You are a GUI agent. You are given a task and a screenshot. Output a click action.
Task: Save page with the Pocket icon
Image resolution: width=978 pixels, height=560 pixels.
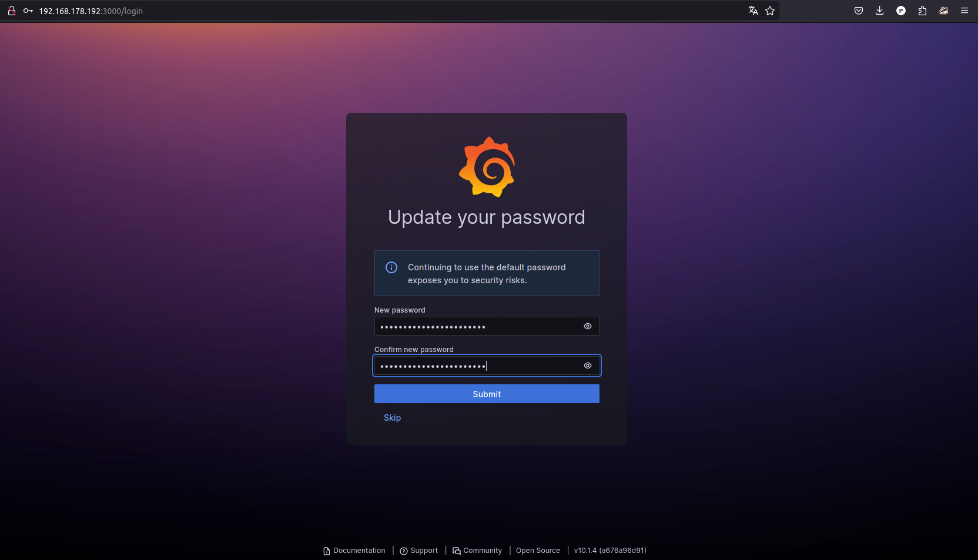[859, 11]
